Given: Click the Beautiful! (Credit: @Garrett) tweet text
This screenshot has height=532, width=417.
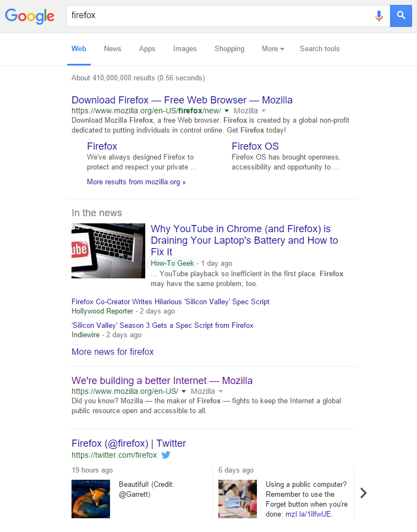Looking at the screenshot, I should click(146, 489).
